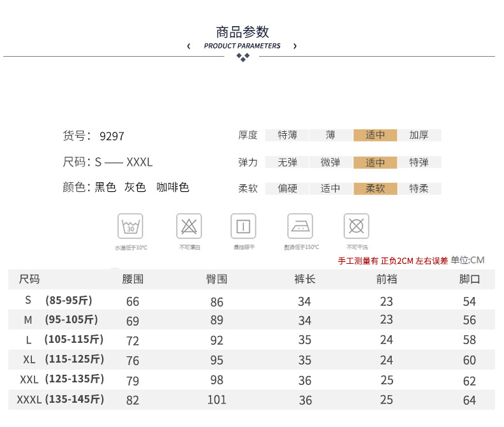The width and height of the screenshot is (504, 427).
Task: Click the 商品参数 heading
Action: click(x=242, y=32)
